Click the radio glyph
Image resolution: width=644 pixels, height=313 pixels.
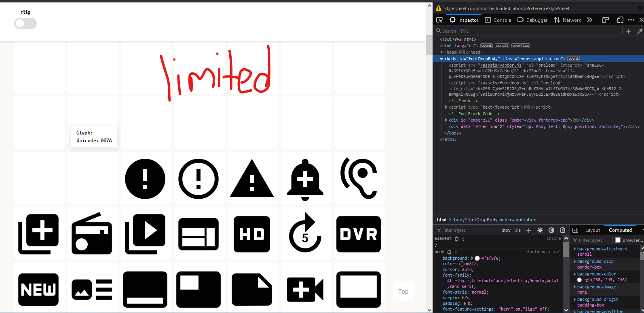[x=92, y=233]
